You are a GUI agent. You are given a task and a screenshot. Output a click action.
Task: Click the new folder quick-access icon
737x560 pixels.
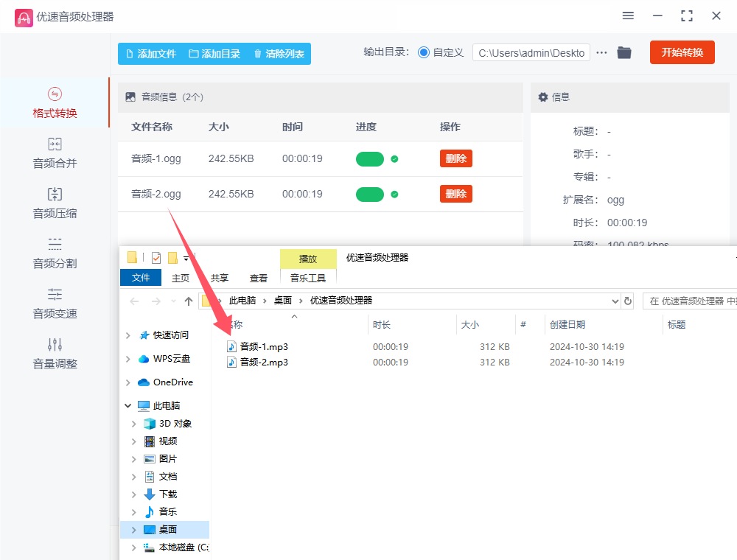(173, 258)
